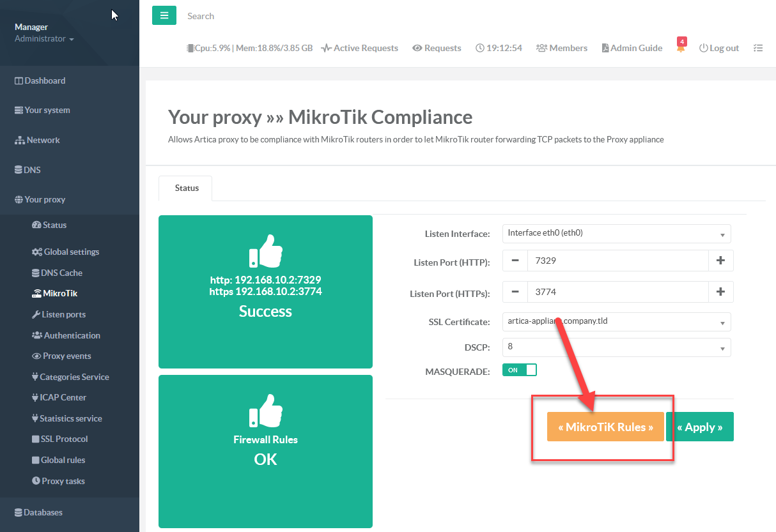
Task: Open Proxy events in the sidebar
Action: point(66,356)
